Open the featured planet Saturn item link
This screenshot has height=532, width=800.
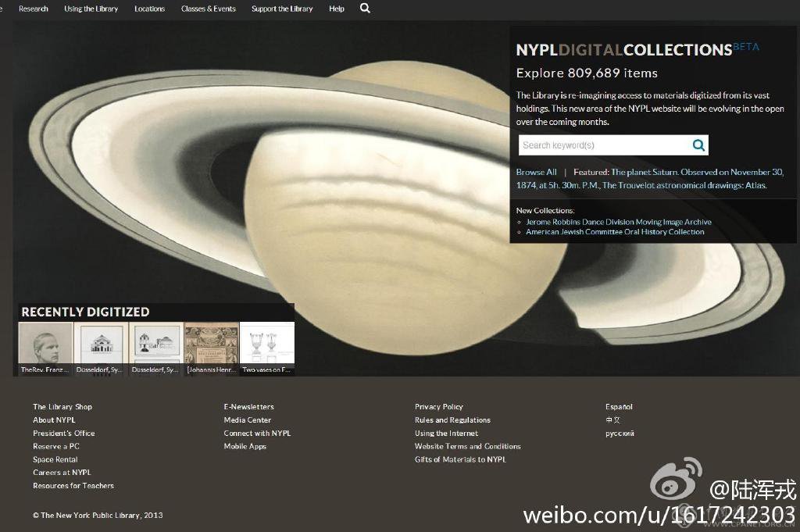tap(649, 179)
